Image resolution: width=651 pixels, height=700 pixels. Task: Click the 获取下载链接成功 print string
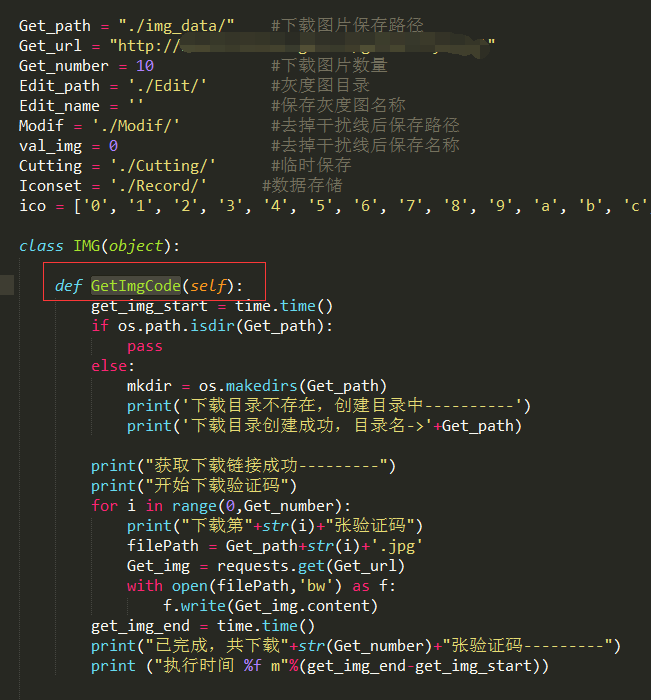(x=267, y=466)
